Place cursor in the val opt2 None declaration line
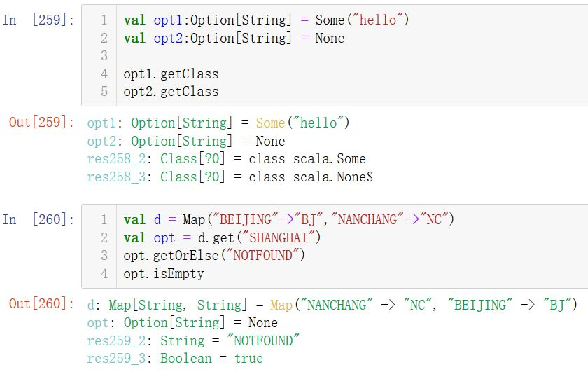The height and width of the screenshot is (372, 588). pyautogui.click(x=234, y=38)
